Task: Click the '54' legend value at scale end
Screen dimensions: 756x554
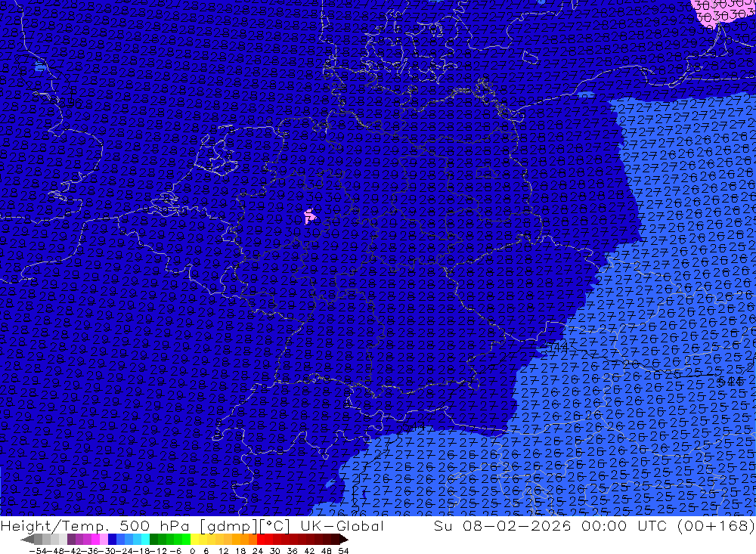Action: tap(343, 551)
